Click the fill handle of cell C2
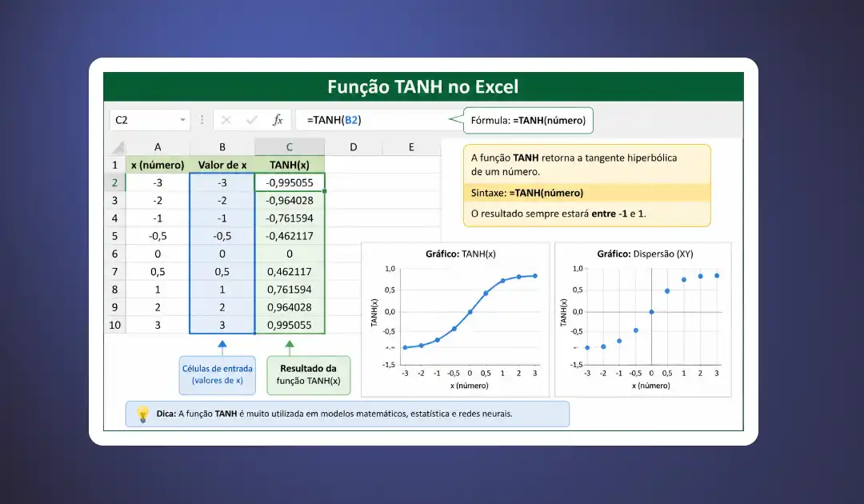The height and width of the screenshot is (504, 864). point(325,191)
